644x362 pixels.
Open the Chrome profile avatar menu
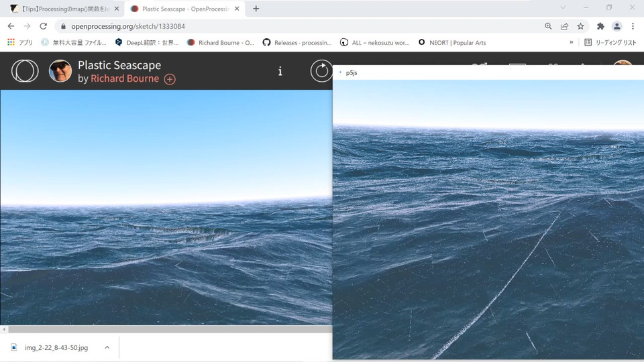coord(616,26)
